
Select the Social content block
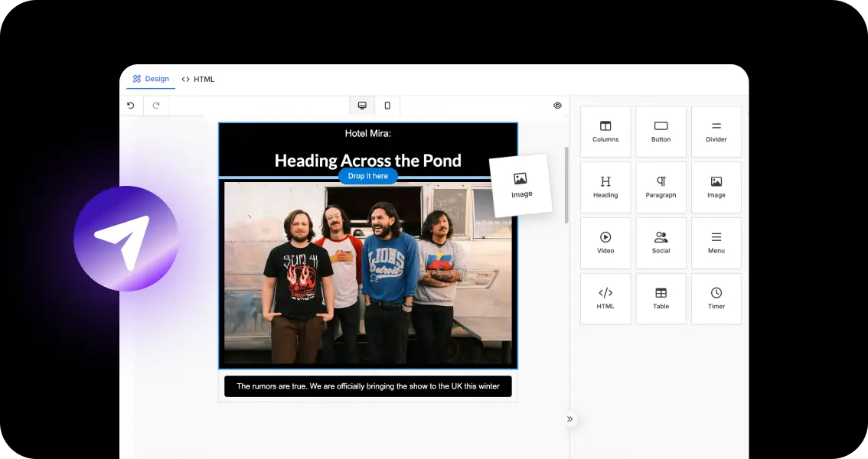point(661,243)
